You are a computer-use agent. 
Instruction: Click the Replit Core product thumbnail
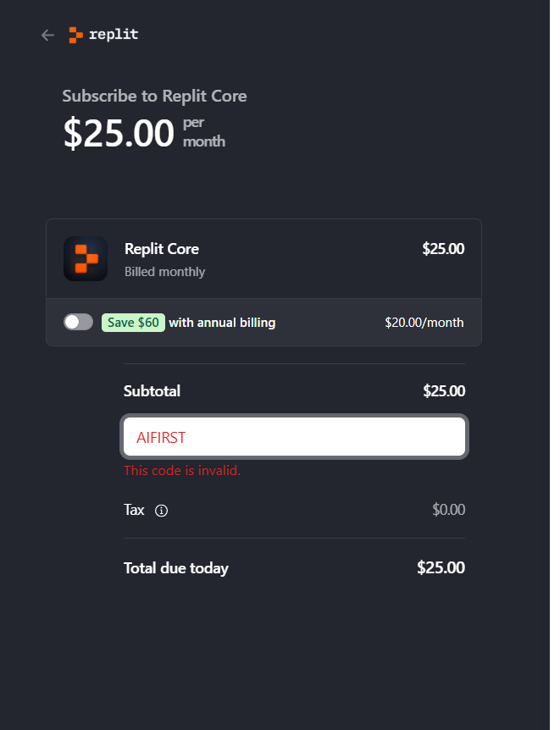85,258
